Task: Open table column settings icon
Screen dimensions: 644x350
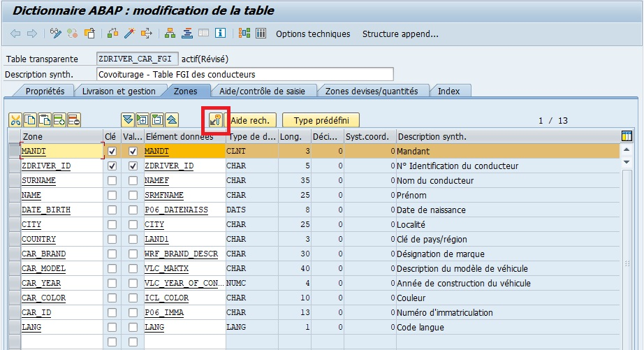Action: pos(627,136)
